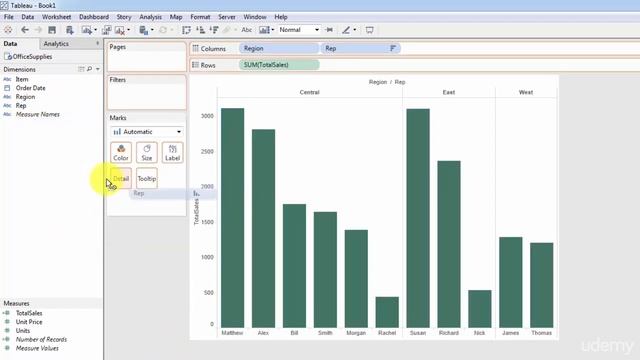This screenshot has width=640, height=360.
Task: Open the Window menu
Action: tap(255, 17)
